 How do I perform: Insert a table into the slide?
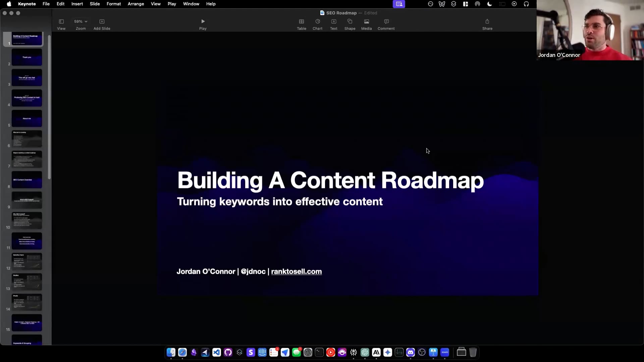click(x=301, y=24)
